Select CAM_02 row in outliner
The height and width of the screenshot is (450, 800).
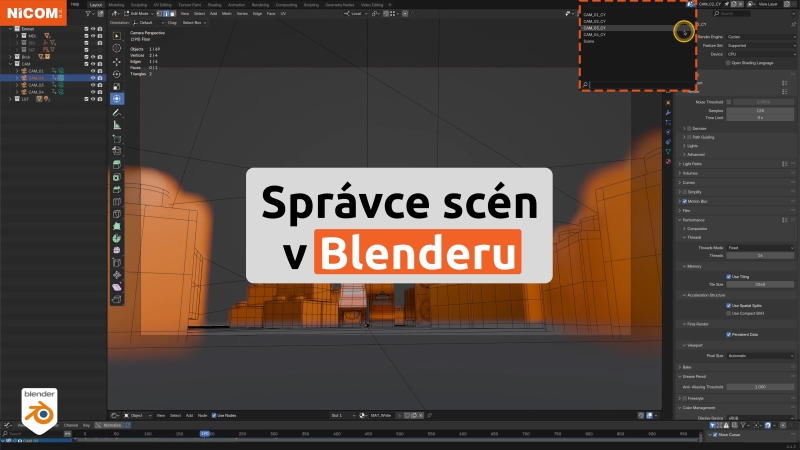pyautogui.click(x=53, y=78)
